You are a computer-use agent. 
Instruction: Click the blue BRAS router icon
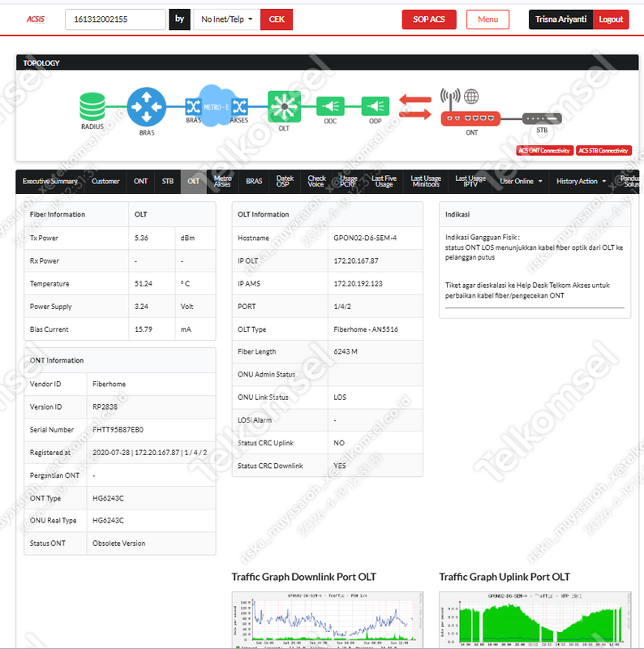pos(147,107)
